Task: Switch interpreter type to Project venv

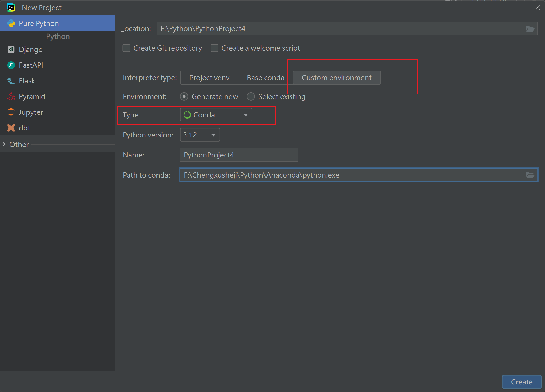Action: pyautogui.click(x=209, y=78)
